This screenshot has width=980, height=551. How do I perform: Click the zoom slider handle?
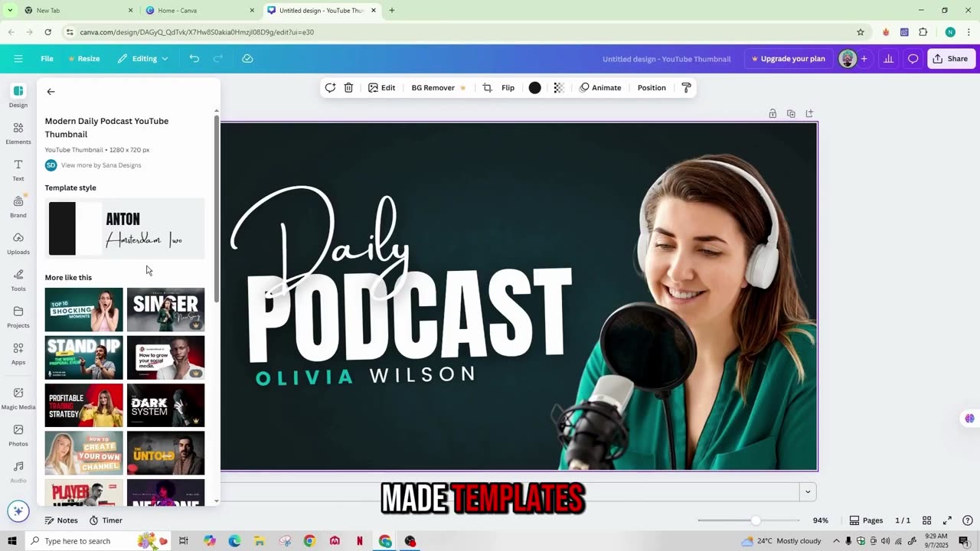(x=756, y=520)
